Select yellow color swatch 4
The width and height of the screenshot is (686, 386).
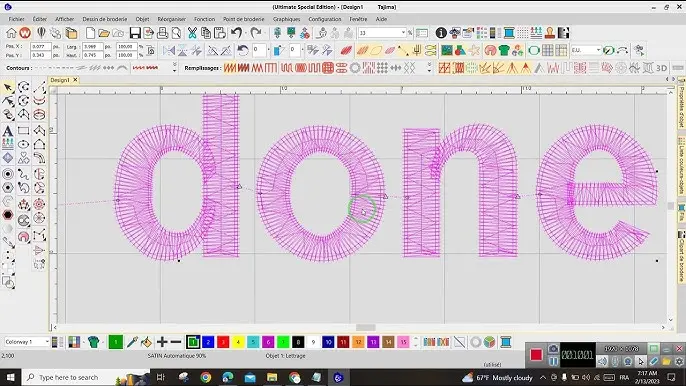238,342
